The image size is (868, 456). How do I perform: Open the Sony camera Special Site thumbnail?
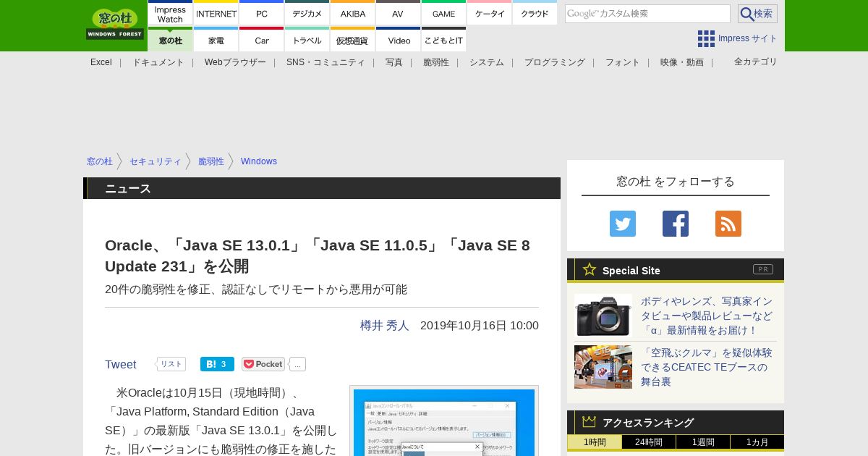(603, 316)
